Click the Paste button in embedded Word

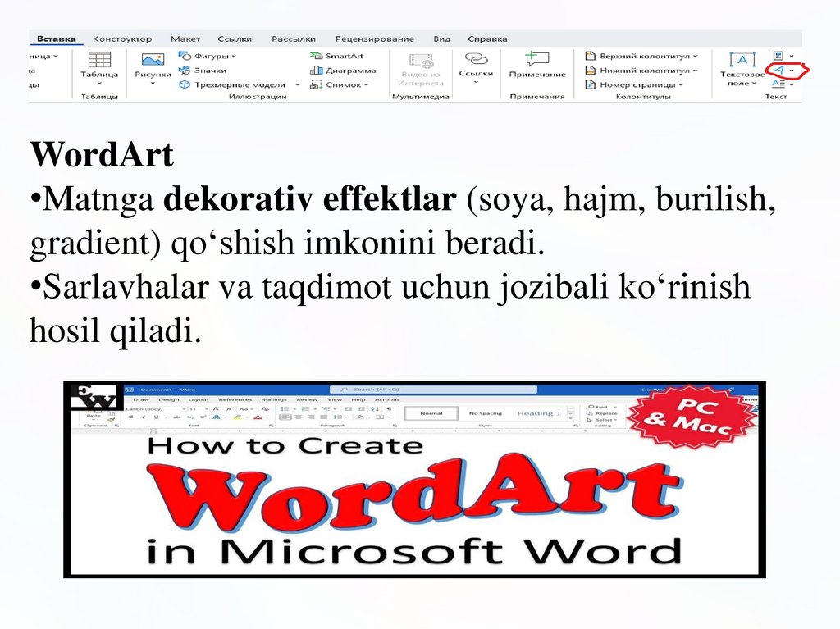[x=94, y=415]
